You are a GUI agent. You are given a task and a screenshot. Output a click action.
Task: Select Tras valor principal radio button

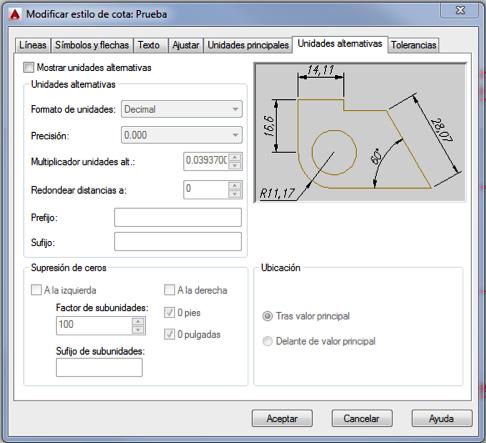tap(267, 316)
